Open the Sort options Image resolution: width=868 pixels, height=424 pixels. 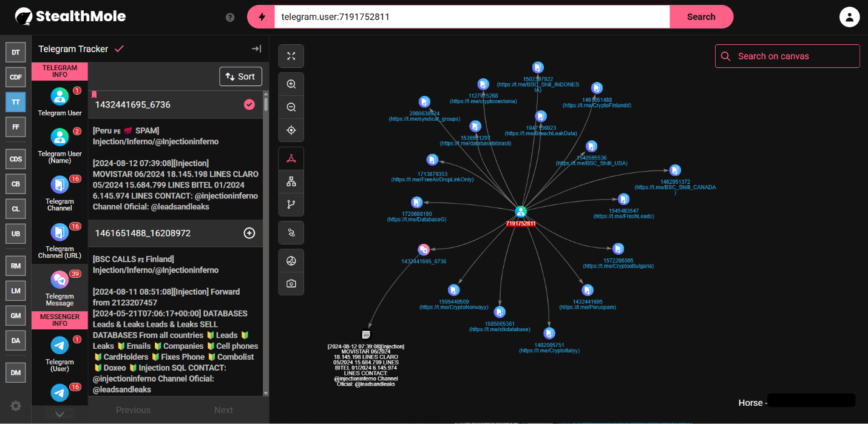240,76
